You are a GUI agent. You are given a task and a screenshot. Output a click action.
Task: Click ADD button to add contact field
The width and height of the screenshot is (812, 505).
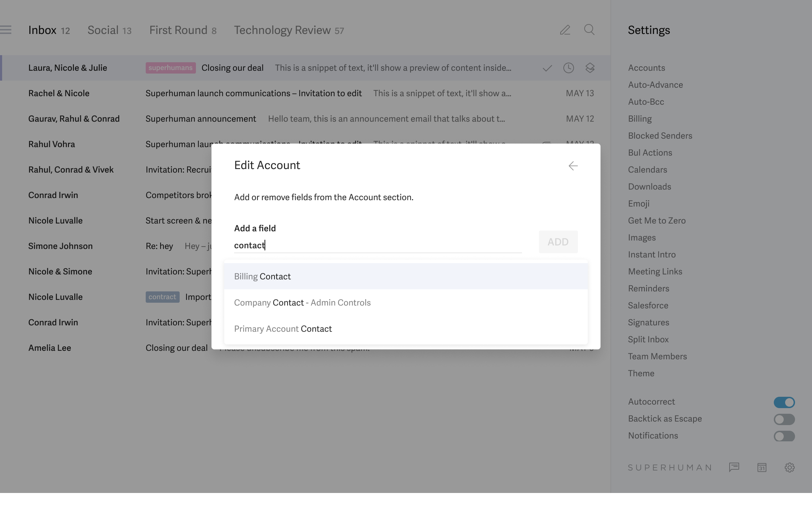557,242
